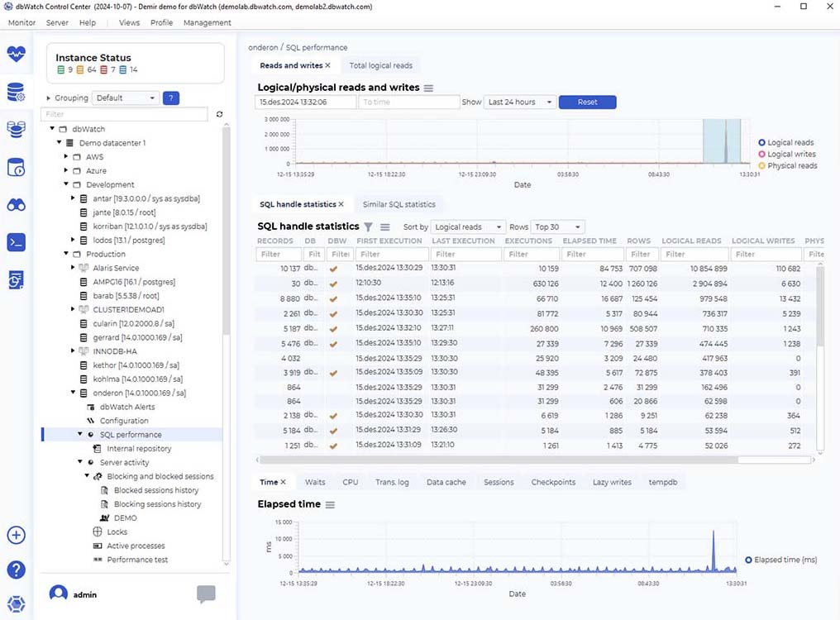
Task: Click the horizontal scrollbar under statistics table
Action: tap(499, 460)
